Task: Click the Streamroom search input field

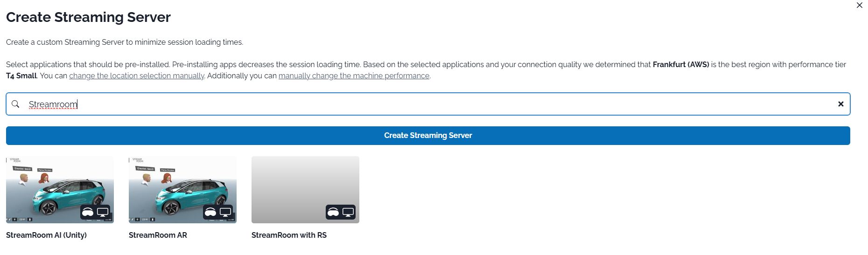Action: pos(428,104)
